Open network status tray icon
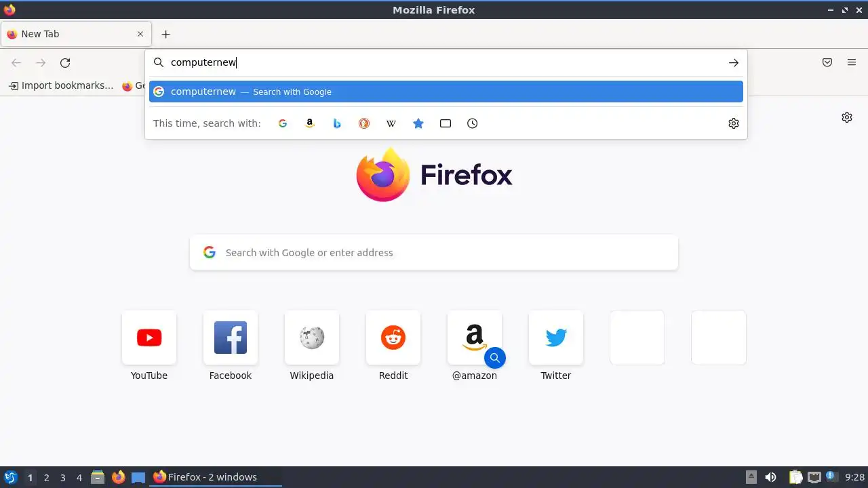This screenshot has width=868, height=488. click(x=814, y=477)
